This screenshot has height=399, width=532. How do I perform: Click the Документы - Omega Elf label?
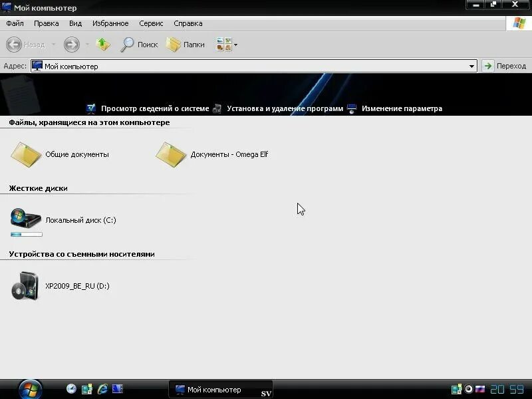(x=229, y=154)
